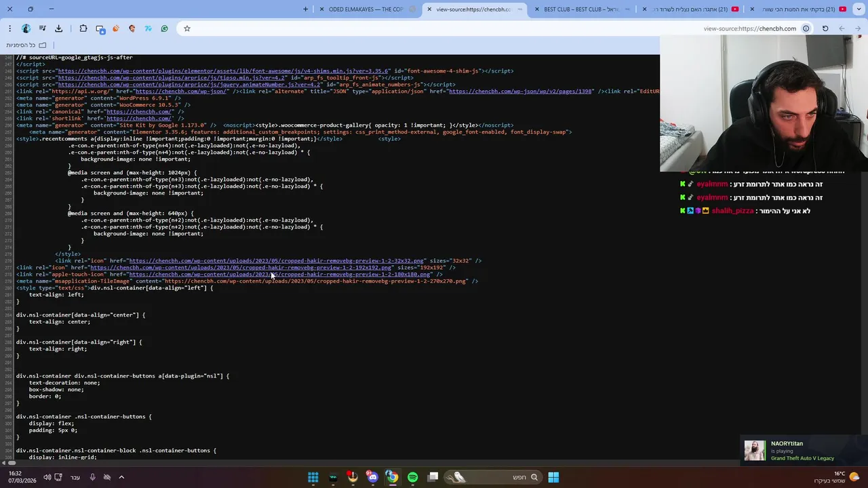
Task: Close the view-source tab
Action: point(429,9)
